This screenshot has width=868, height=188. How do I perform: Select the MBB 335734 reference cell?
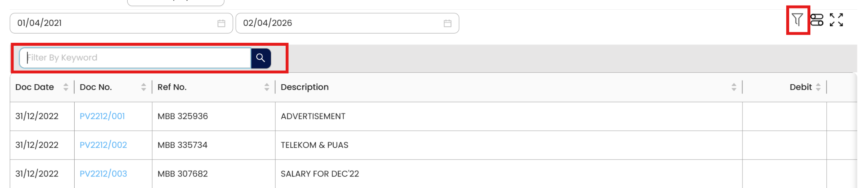click(x=183, y=145)
